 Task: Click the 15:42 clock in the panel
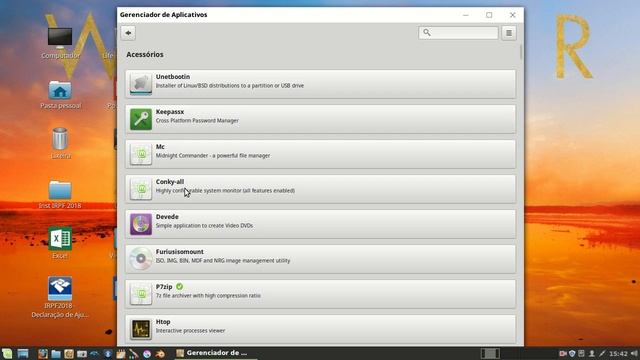point(618,353)
